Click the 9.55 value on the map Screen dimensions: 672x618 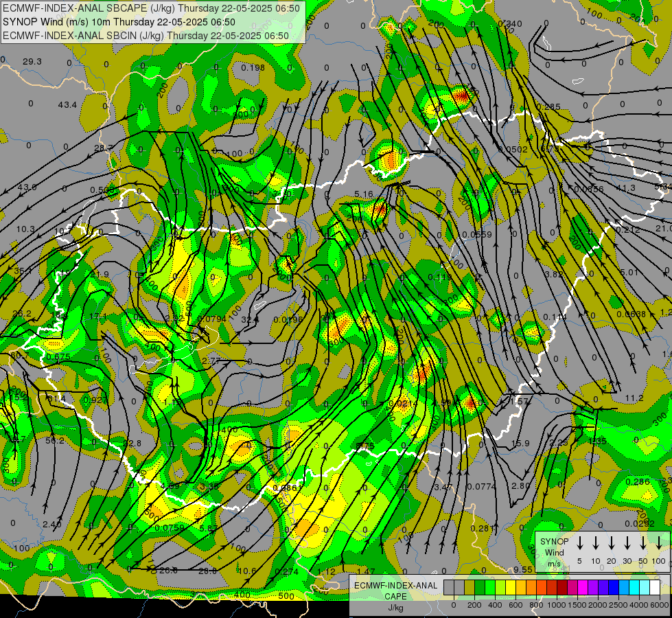point(523,569)
